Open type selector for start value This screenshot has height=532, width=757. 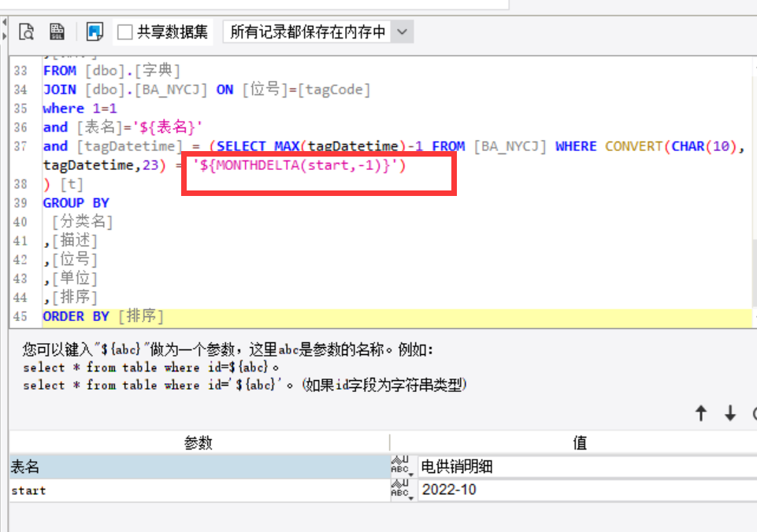click(x=403, y=490)
